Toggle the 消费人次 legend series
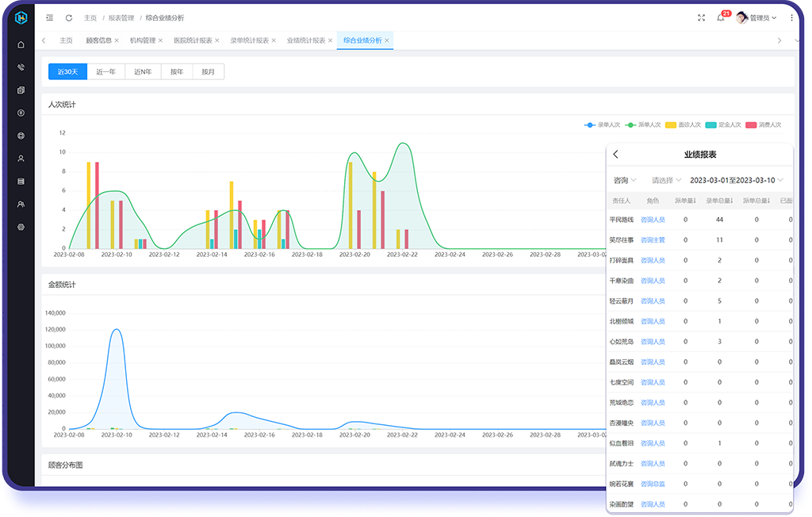Viewport: 812px width, 517px height. tap(764, 124)
